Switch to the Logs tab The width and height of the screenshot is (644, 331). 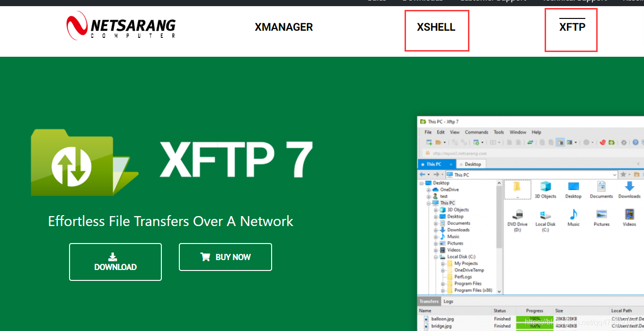point(448,301)
